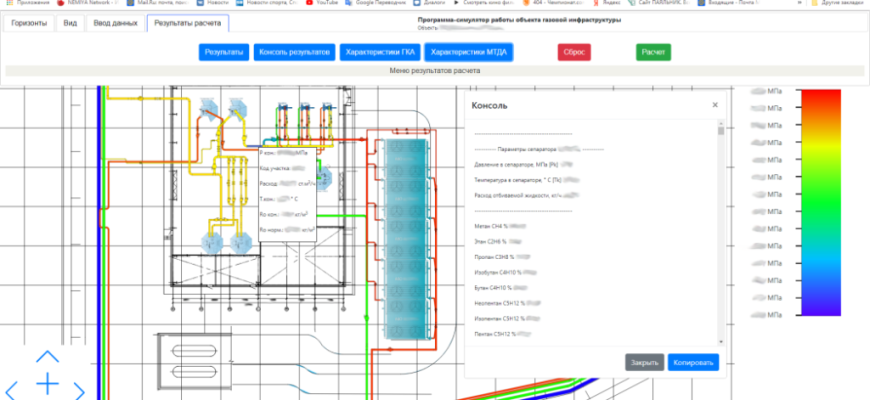Open the Ввод данных tab
Screen dimensions: 870x400
pyautogui.click(x=113, y=22)
